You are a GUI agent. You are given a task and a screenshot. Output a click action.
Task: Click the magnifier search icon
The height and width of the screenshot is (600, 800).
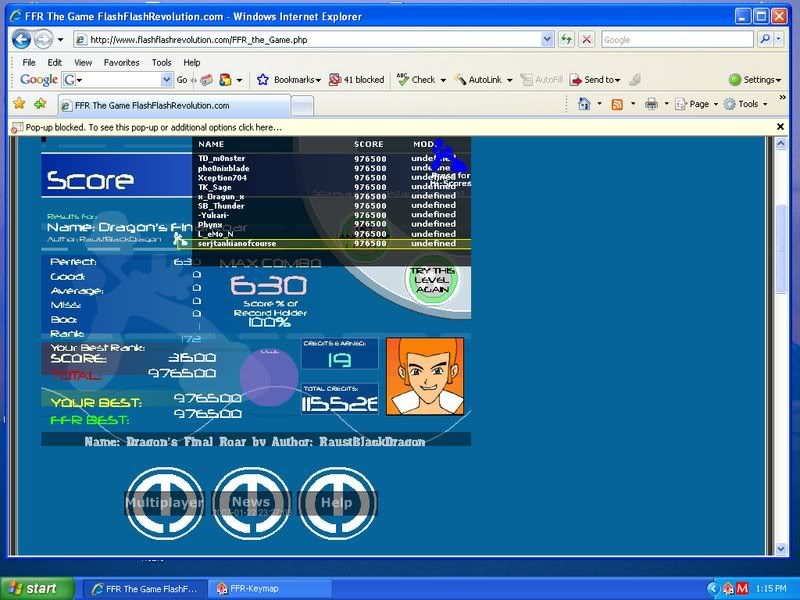(x=765, y=39)
